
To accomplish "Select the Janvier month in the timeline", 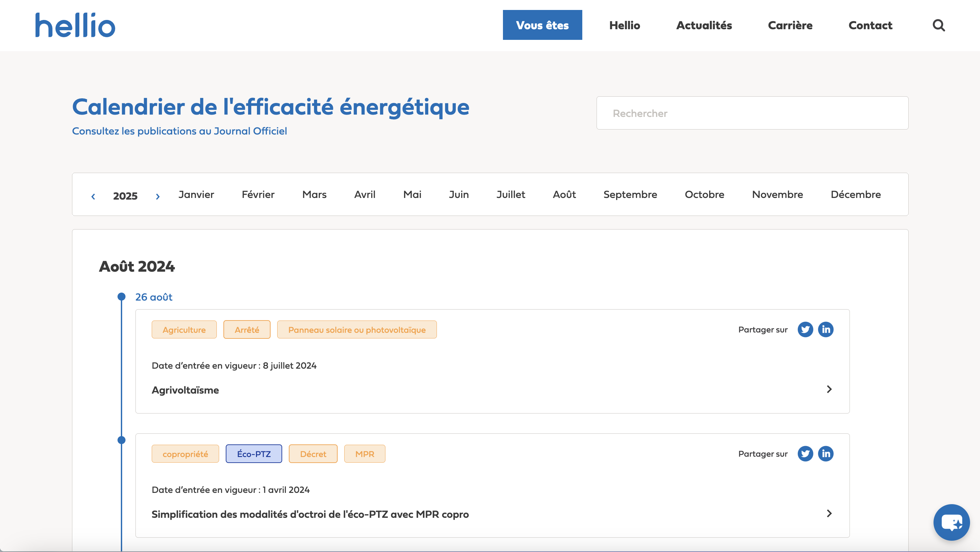I will click(x=196, y=194).
